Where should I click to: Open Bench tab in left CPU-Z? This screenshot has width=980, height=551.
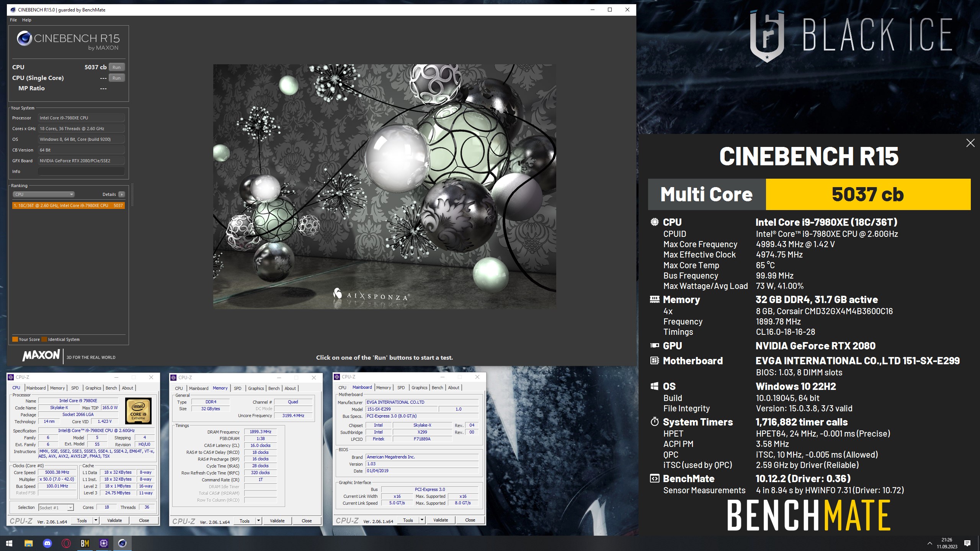[111, 388]
